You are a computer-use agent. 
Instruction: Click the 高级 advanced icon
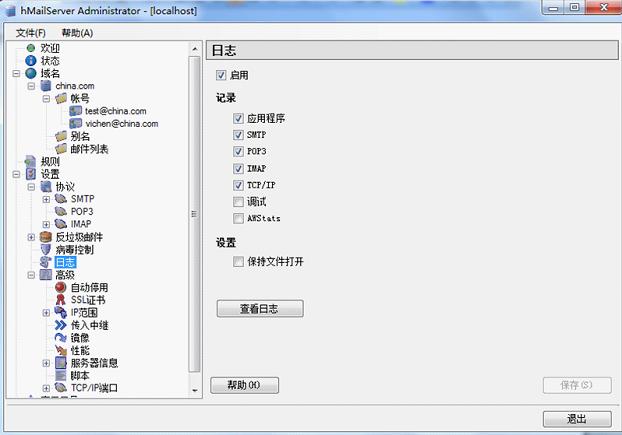tap(46, 275)
